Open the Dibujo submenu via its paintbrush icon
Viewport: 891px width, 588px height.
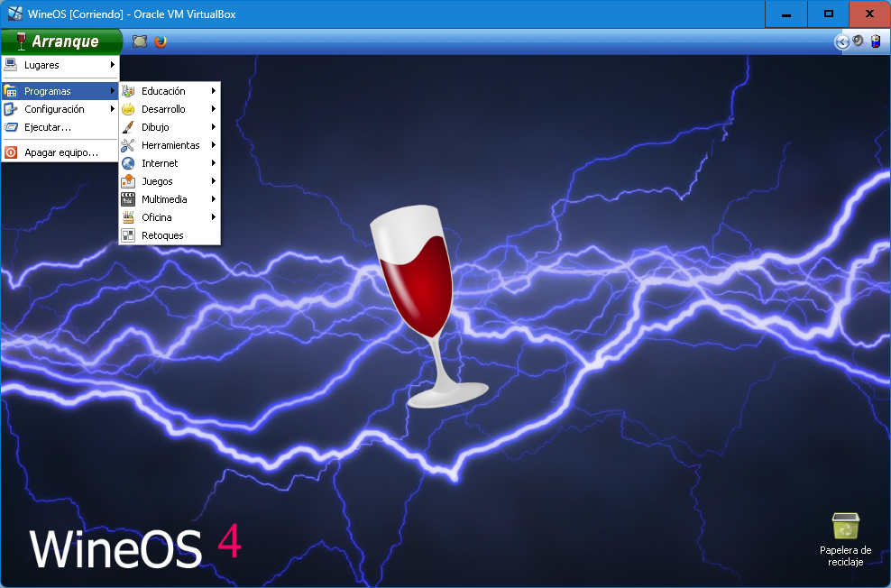[x=127, y=126]
